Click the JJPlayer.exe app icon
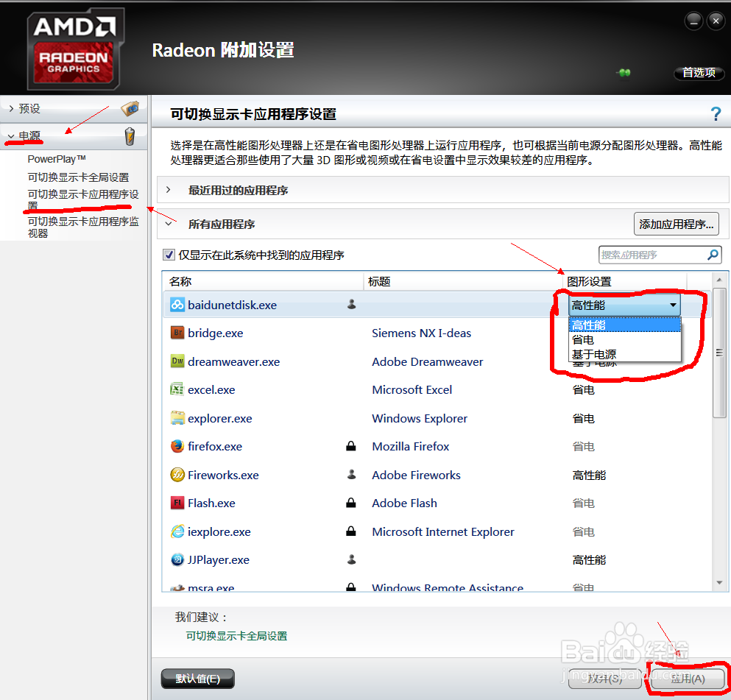Viewport: 731px width, 700px height. pos(177,559)
